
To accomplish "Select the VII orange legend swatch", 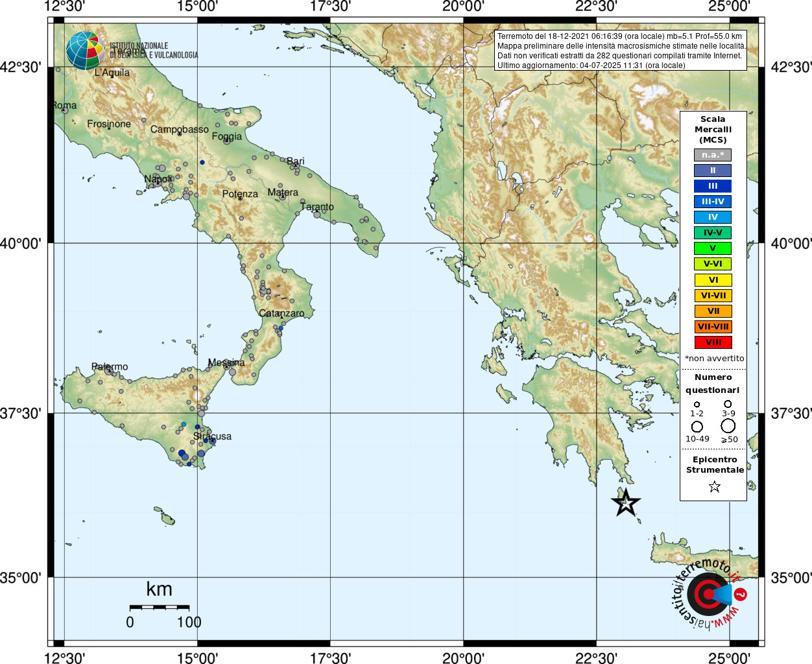I will tap(713, 311).
